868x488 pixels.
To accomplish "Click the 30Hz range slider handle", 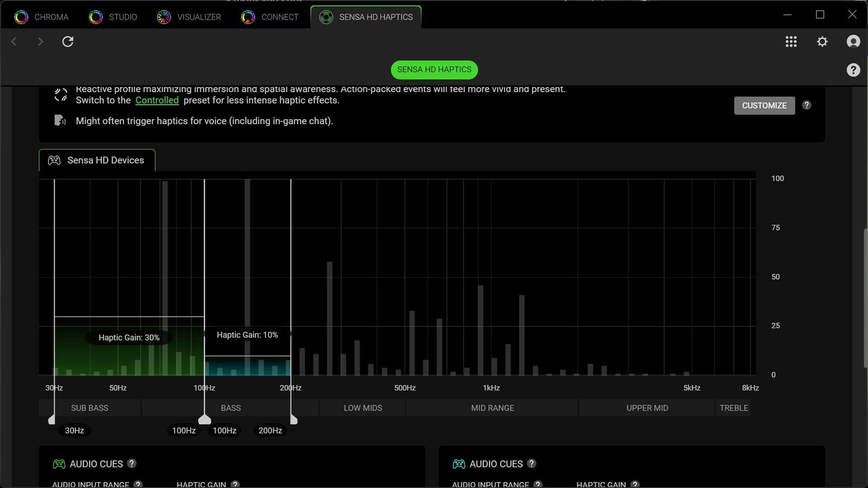I will pos(52,420).
